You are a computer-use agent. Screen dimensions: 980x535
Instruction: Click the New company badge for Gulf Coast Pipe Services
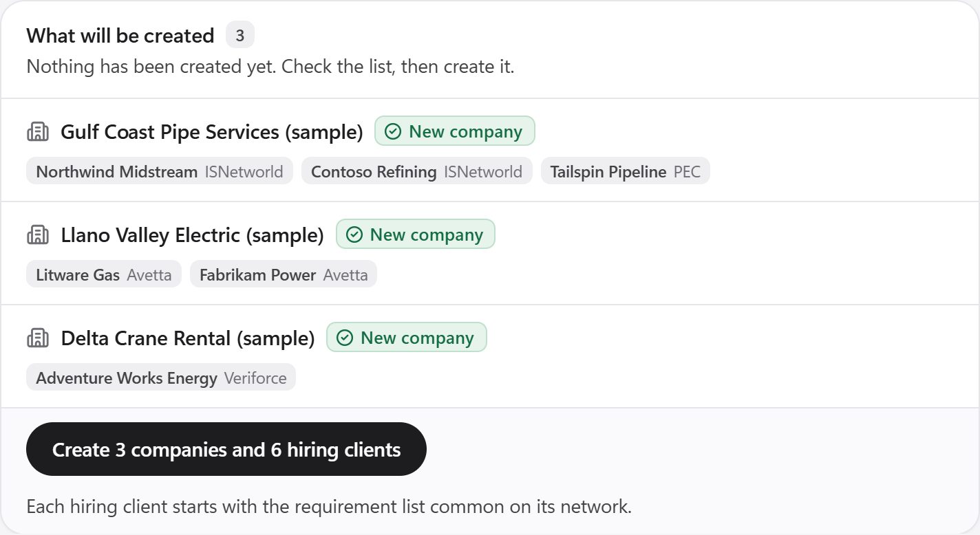455,131
